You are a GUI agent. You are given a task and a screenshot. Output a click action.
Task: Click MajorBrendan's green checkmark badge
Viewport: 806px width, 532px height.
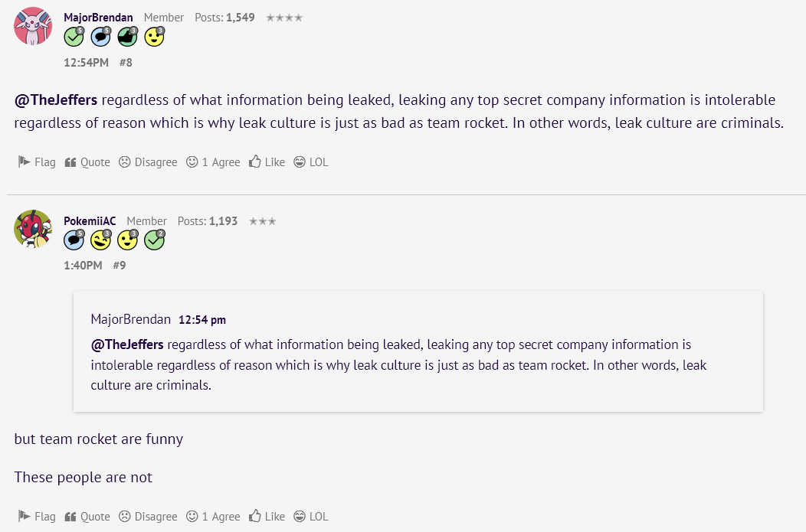[74, 36]
